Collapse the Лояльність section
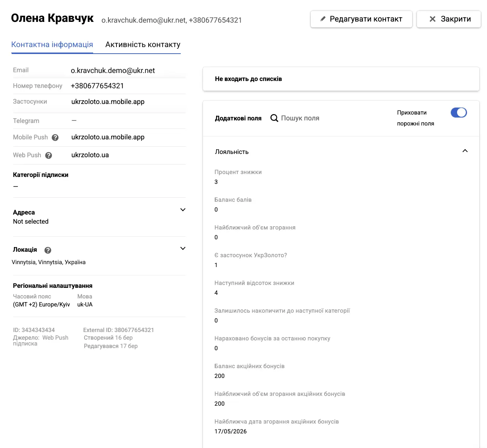The width and height of the screenshot is (487, 448). [x=465, y=151]
